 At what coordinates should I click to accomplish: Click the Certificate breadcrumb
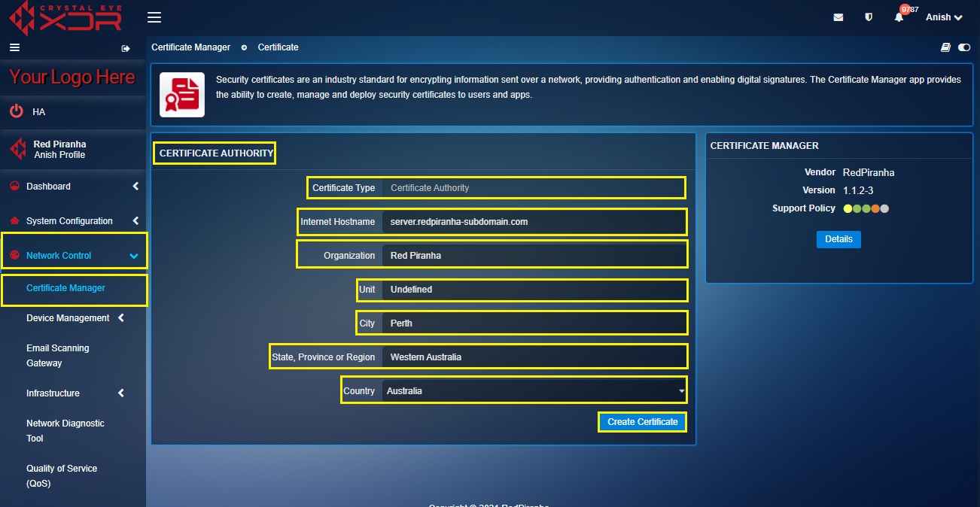278,47
